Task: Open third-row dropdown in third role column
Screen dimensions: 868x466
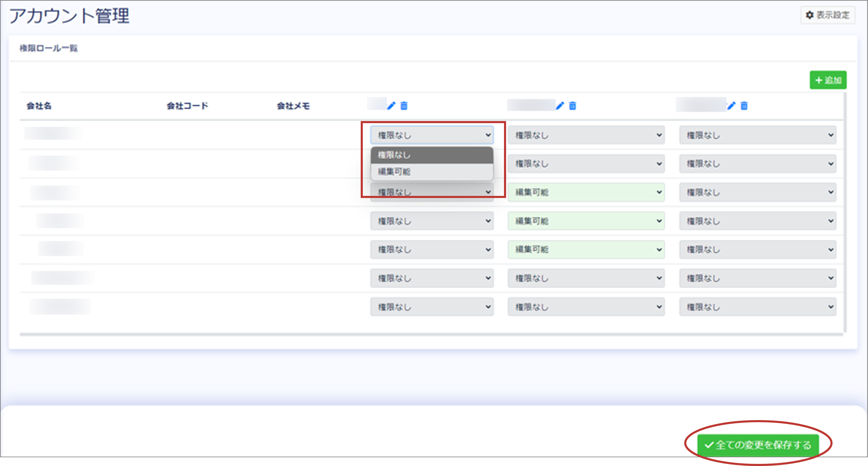Action: [758, 192]
